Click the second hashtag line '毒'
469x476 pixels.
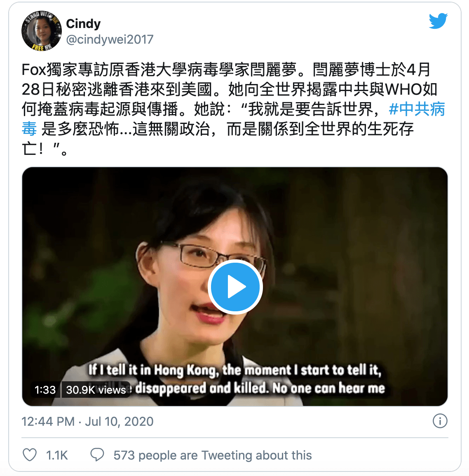29,129
